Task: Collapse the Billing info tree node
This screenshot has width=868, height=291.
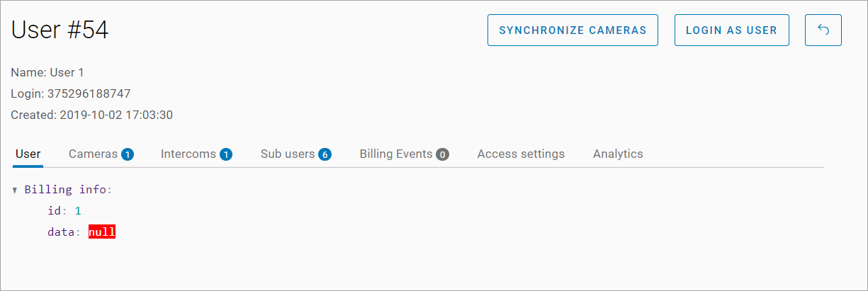Action: click(14, 190)
